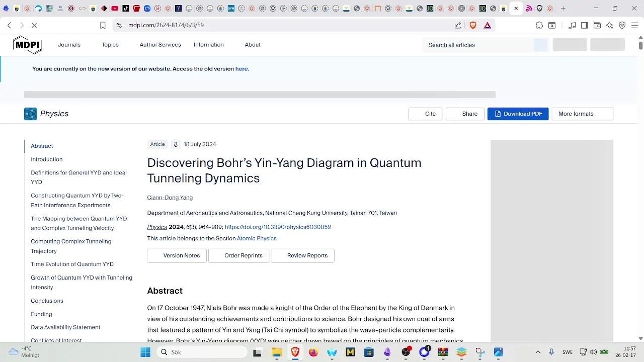Switch to the TikTok tab
644x362 pixels.
pos(126,9)
